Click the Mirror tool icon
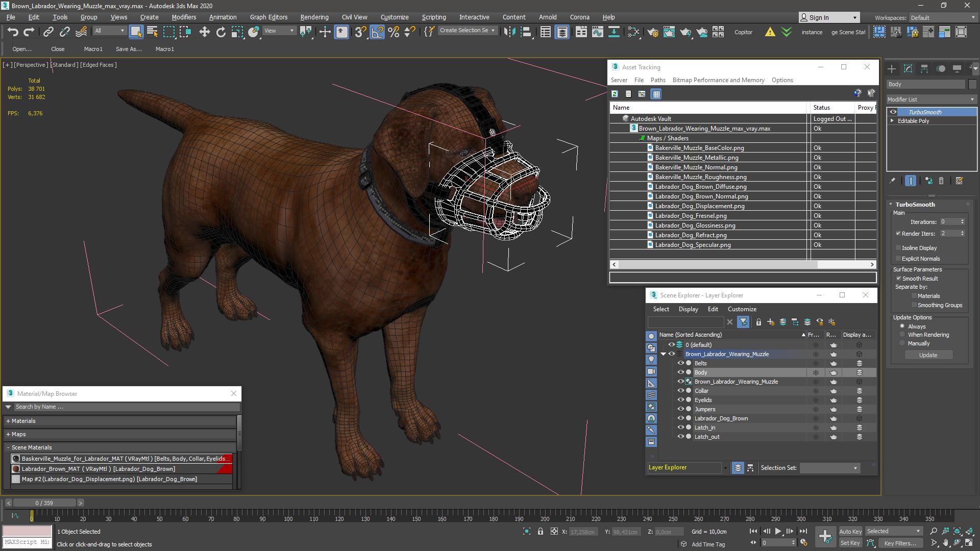 coord(509,32)
